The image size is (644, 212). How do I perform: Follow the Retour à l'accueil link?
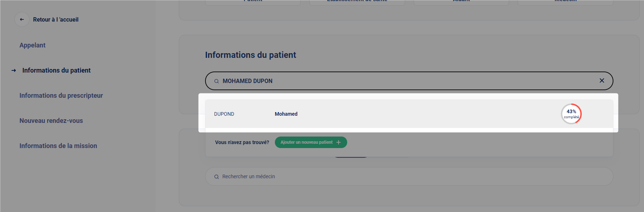click(x=56, y=20)
